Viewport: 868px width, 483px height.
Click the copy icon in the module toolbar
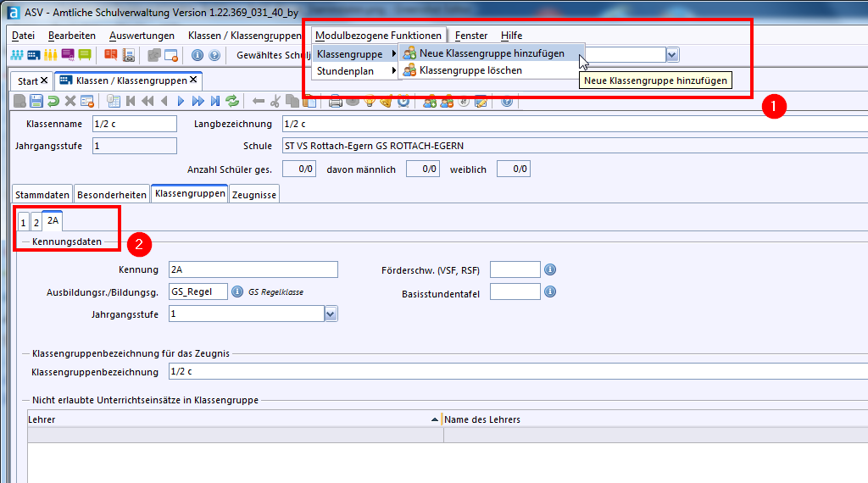click(x=292, y=101)
